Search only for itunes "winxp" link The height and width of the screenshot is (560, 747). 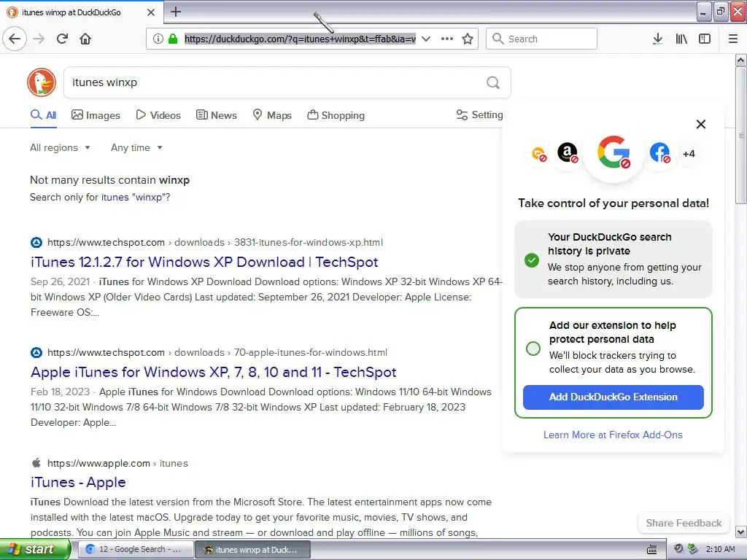pos(134,197)
